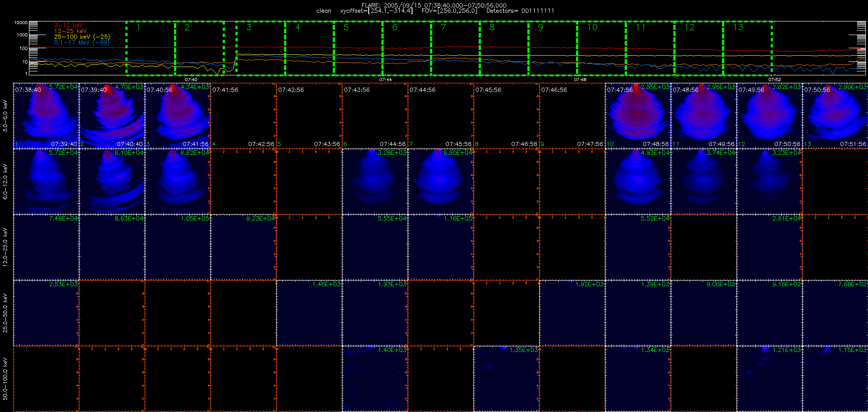Click the xyoffset=[254.1,-314.4] text
This screenshot has width=868, height=412.
377,11
